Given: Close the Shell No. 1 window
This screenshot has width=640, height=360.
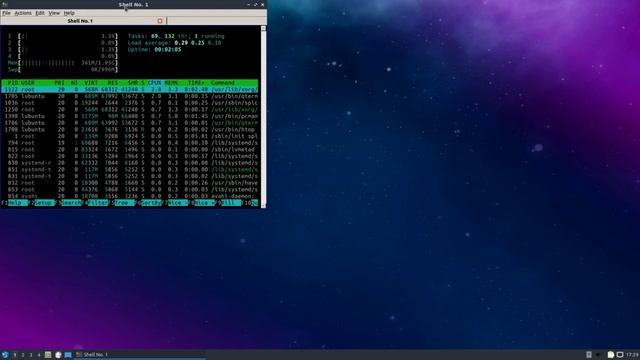Looking at the screenshot, I should (262, 4).
